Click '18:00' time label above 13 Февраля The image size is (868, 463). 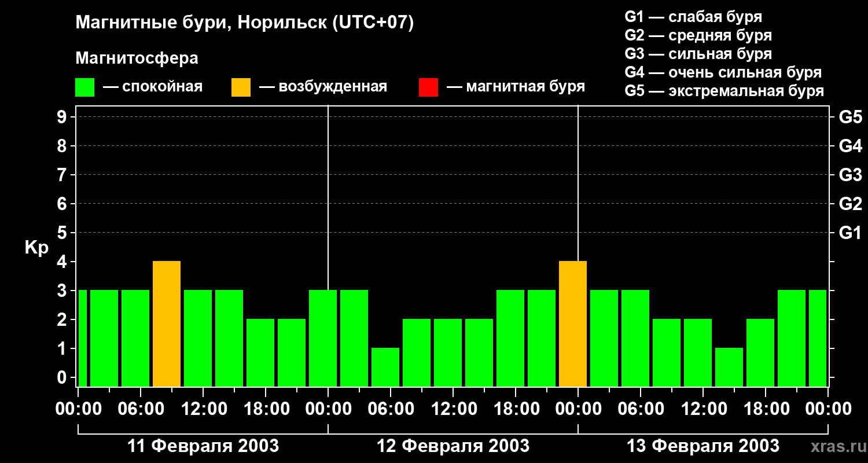(x=766, y=409)
